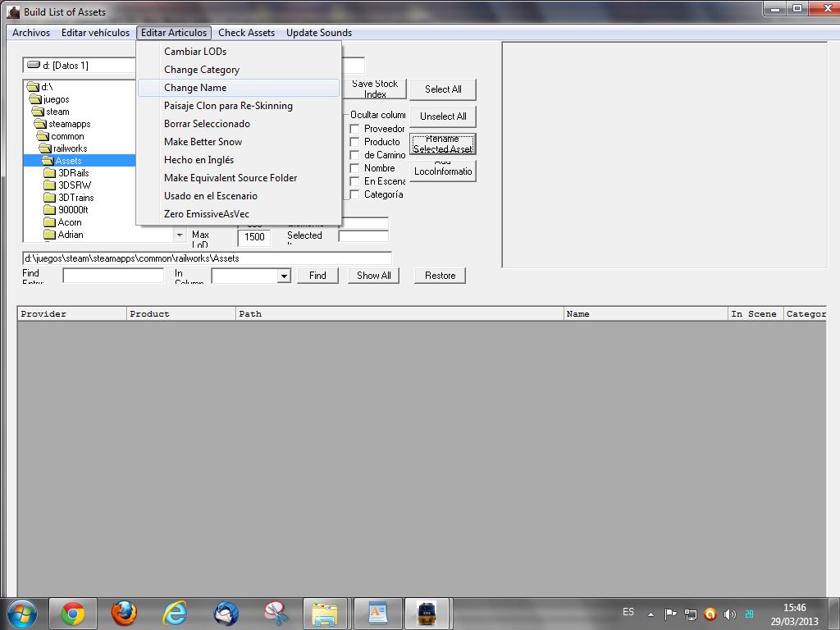Image resolution: width=840 pixels, height=630 pixels.
Task: Tick the Nombre hide-column checkbox
Action: (x=355, y=168)
